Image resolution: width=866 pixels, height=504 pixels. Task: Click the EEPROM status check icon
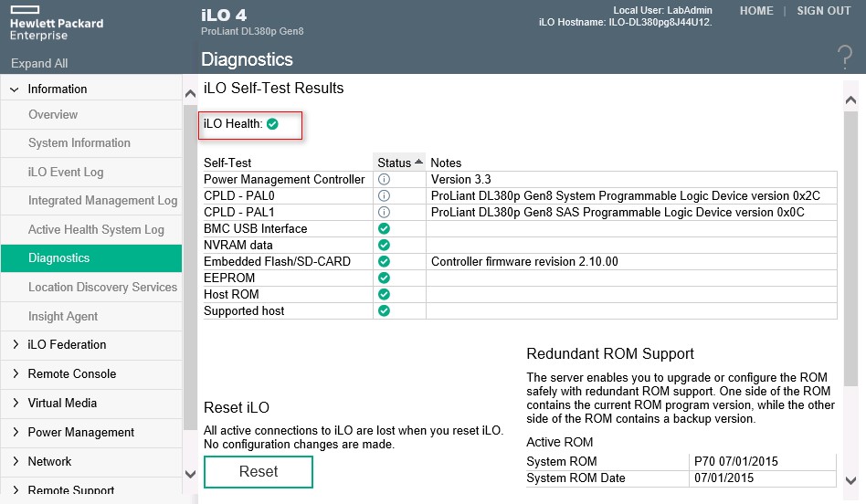[384, 278]
